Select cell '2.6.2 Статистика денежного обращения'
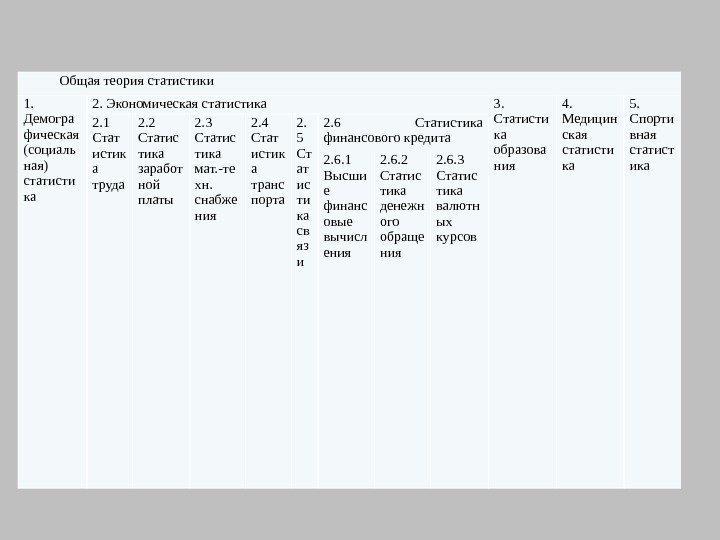The height and width of the screenshot is (540, 720). 402,319
